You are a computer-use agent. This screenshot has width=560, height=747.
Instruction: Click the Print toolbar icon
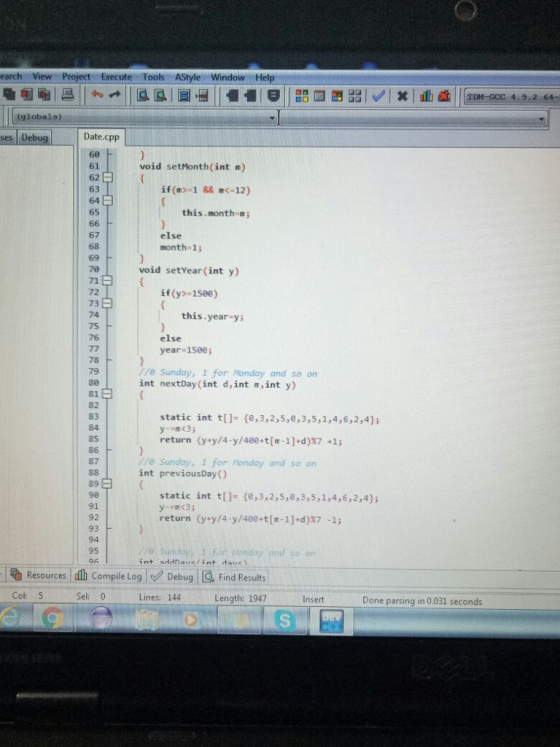click(67, 95)
